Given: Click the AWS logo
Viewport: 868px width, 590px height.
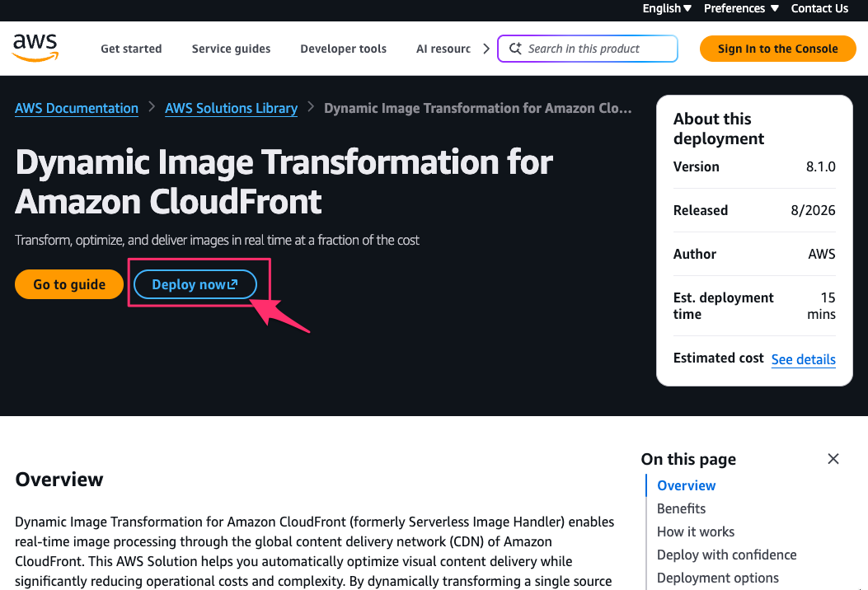Looking at the screenshot, I should click(35, 48).
